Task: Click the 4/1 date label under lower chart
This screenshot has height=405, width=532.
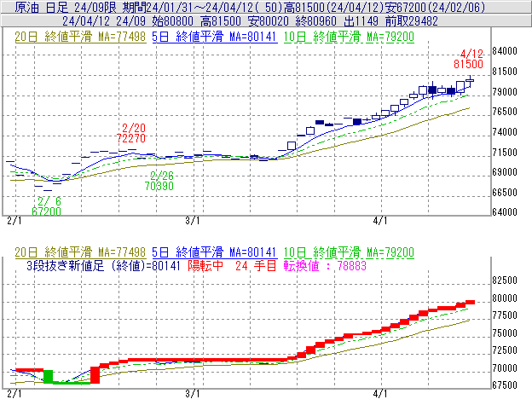Action: [380, 394]
